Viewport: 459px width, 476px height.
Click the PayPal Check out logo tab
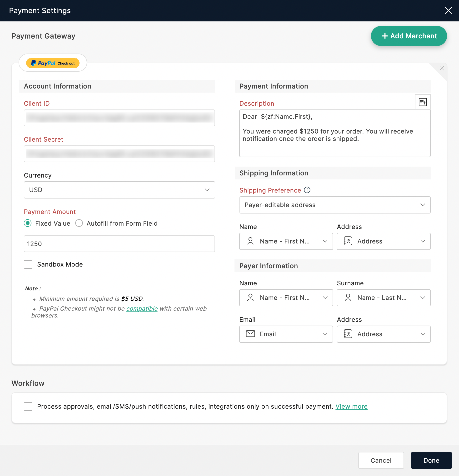tap(53, 63)
